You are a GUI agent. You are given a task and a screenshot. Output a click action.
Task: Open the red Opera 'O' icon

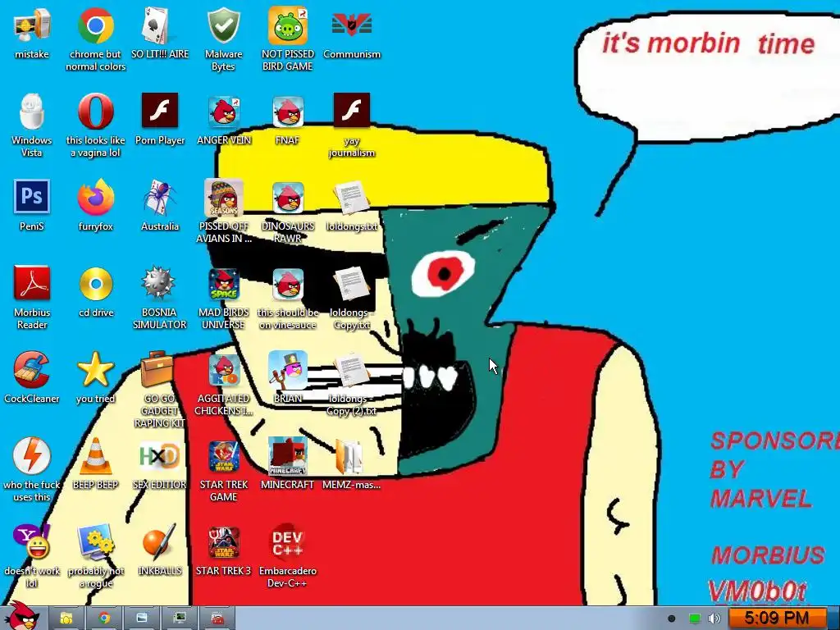[x=95, y=112]
